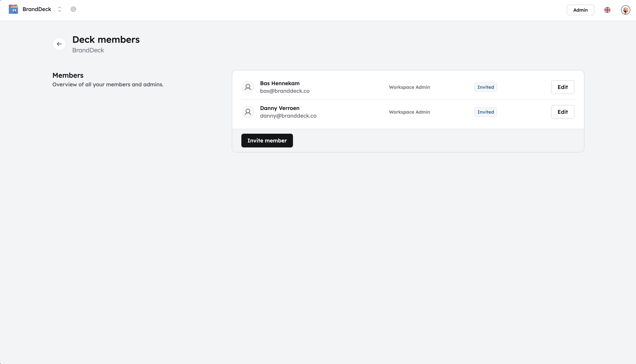The width and height of the screenshot is (636, 364).
Task: Click the Danny Verroen name
Action: pos(280,108)
